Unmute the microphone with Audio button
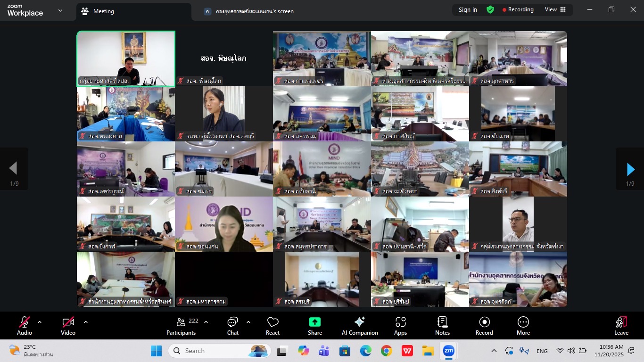The width and height of the screenshot is (644, 362). click(x=25, y=326)
